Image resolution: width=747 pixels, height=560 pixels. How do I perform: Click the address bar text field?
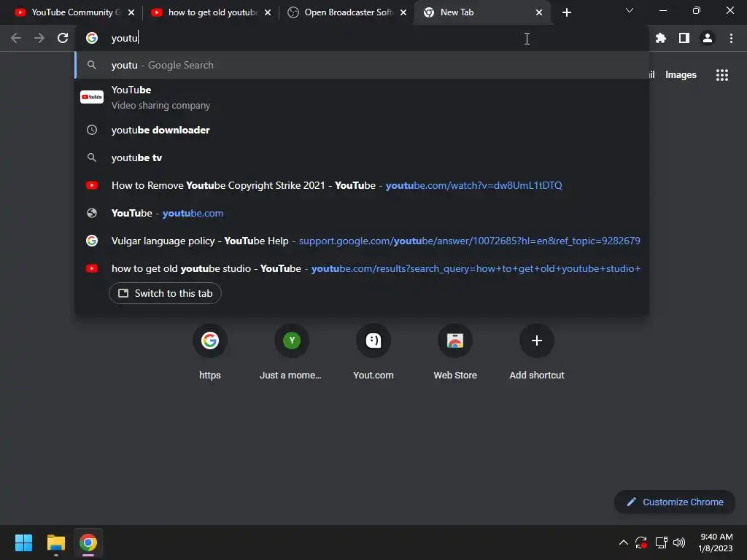pos(362,38)
